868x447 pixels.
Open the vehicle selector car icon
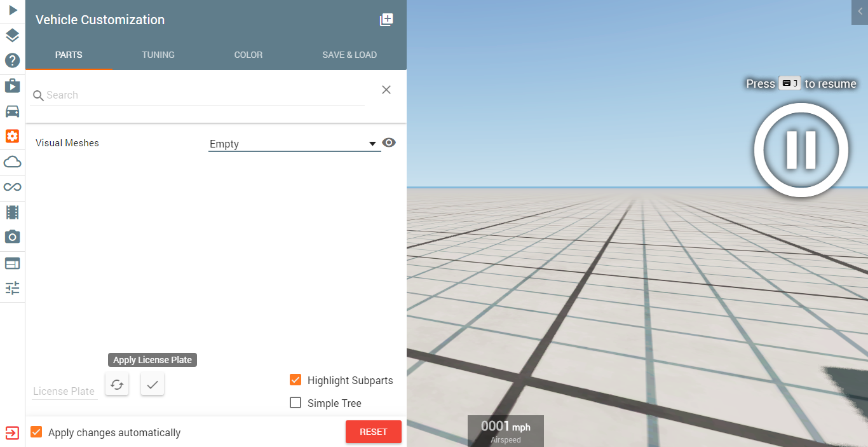pos(13,111)
